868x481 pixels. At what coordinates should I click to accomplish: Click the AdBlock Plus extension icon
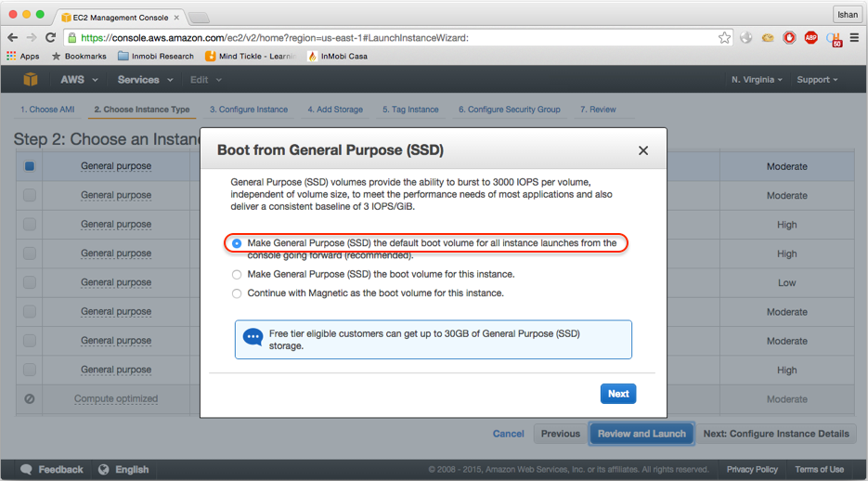point(811,38)
